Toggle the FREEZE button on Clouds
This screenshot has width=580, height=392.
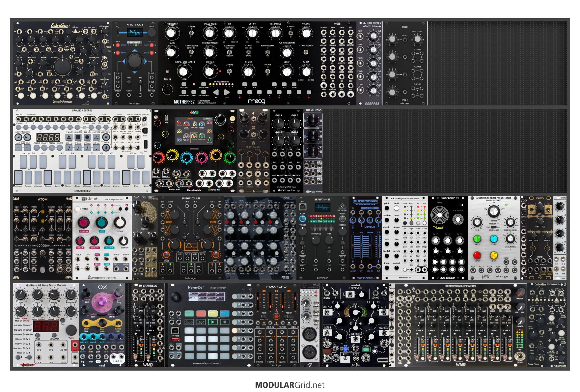click(x=77, y=209)
